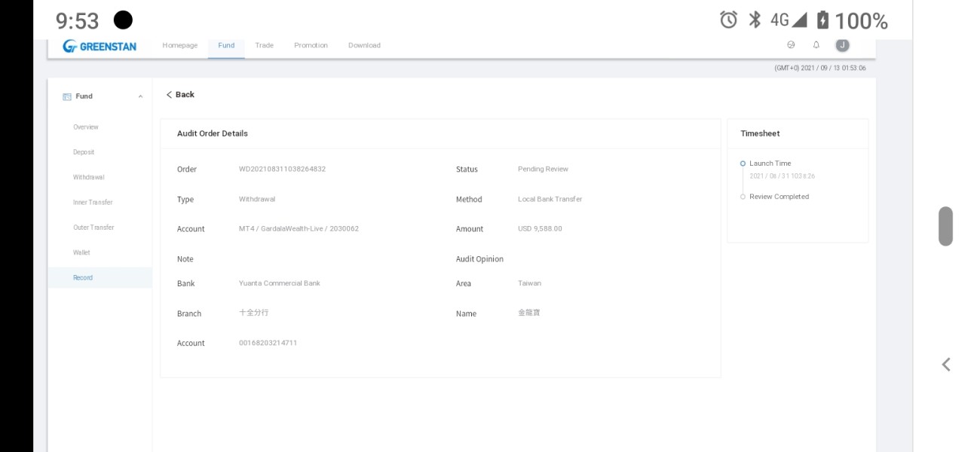Go back using the Back link
This screenshot has height=452, width=980.
point(180,95)
